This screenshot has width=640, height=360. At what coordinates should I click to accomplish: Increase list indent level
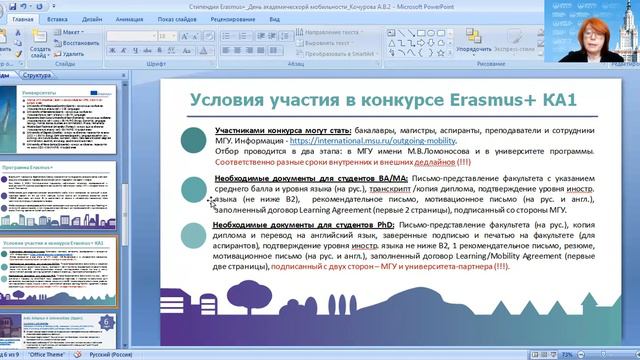click(272, 36)
